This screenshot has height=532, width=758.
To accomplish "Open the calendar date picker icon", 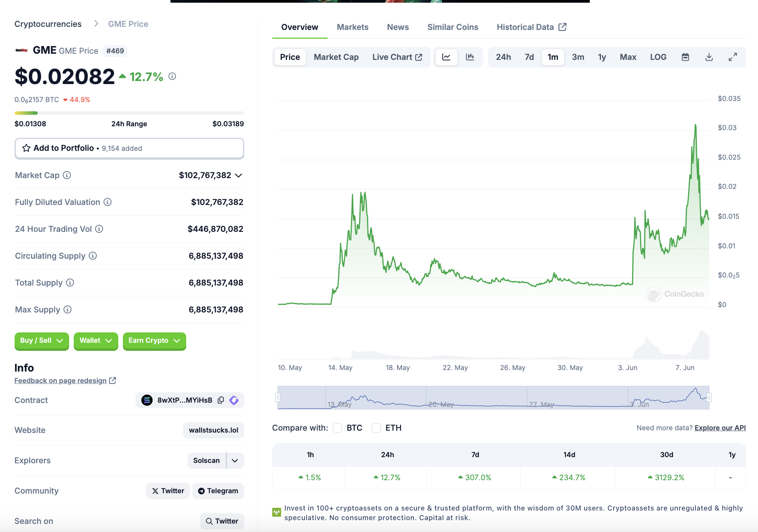I will pyautogui.click(x=685, y=57).
